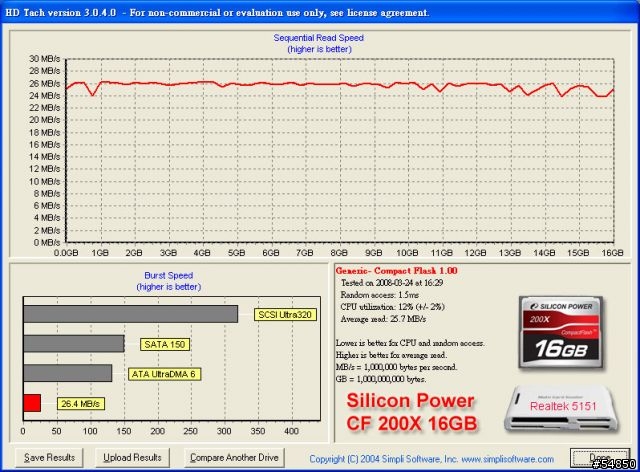Click the 150 burst axis label
This screenshot has width=640, height=472.
124,431
